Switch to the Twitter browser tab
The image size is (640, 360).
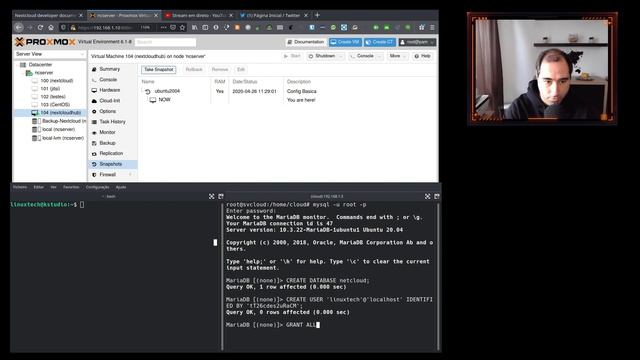pyautogui.click(x=273, y=16)
